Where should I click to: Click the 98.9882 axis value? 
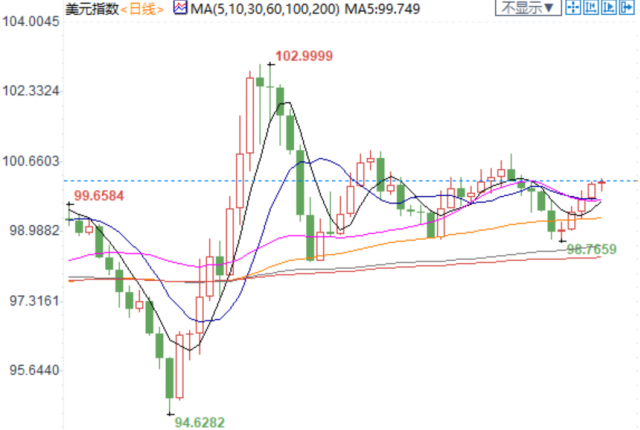tap(34, 231)
